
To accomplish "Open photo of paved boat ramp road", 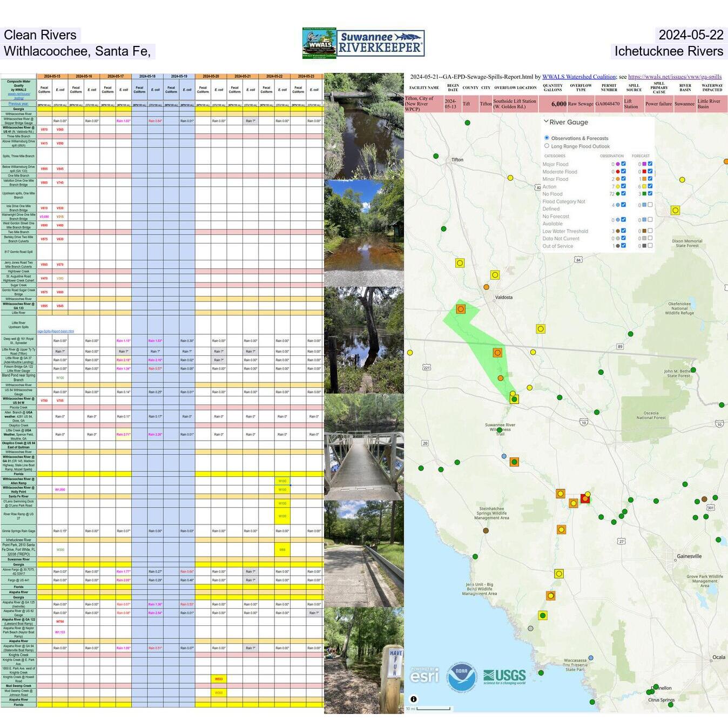I will click(364, 554).
